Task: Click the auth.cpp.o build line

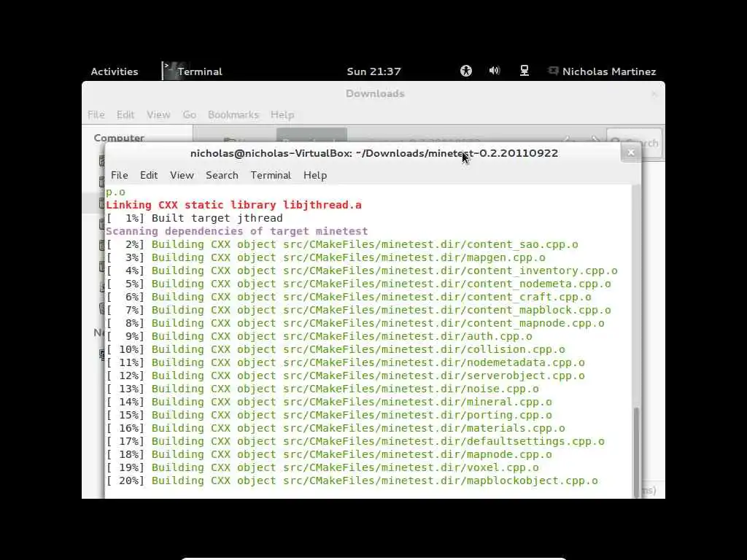Action: [320, 337]
